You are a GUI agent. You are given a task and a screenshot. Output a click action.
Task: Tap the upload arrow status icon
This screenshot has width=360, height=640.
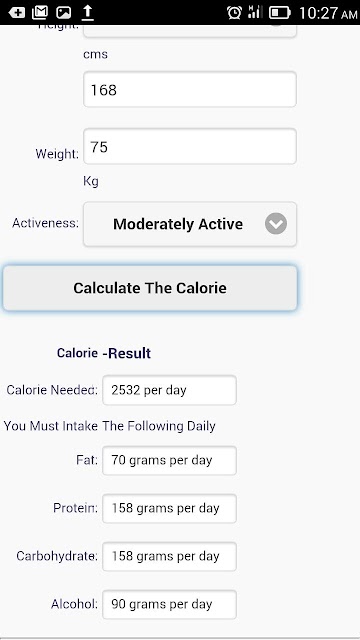click(88, 13)
